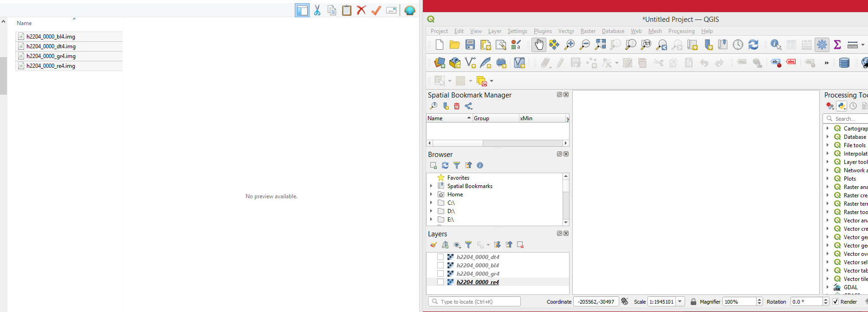Expand the Spatial Bookmarks tree node

431,186
